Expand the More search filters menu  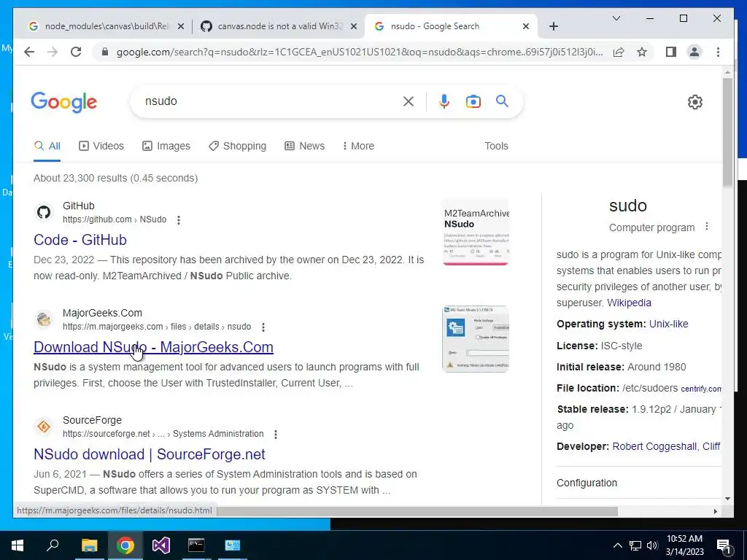coord(358,146)
